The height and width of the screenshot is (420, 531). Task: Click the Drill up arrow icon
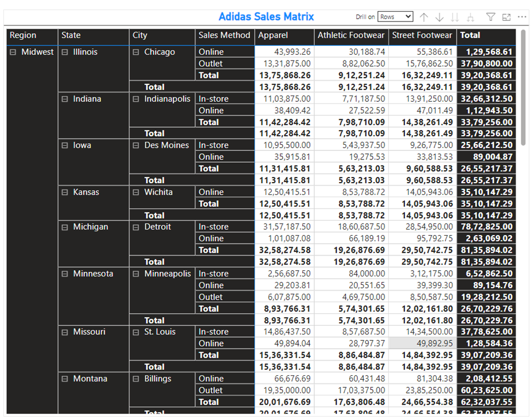424,17
